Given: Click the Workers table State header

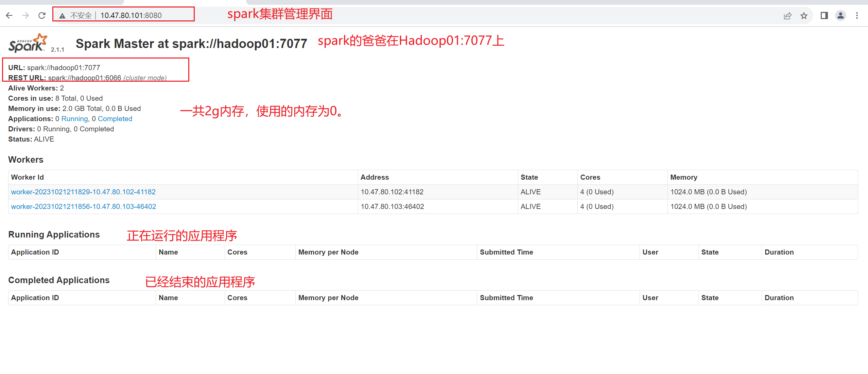Looking at the screenshot, I should pyautogui.click(x=529, y=177).
